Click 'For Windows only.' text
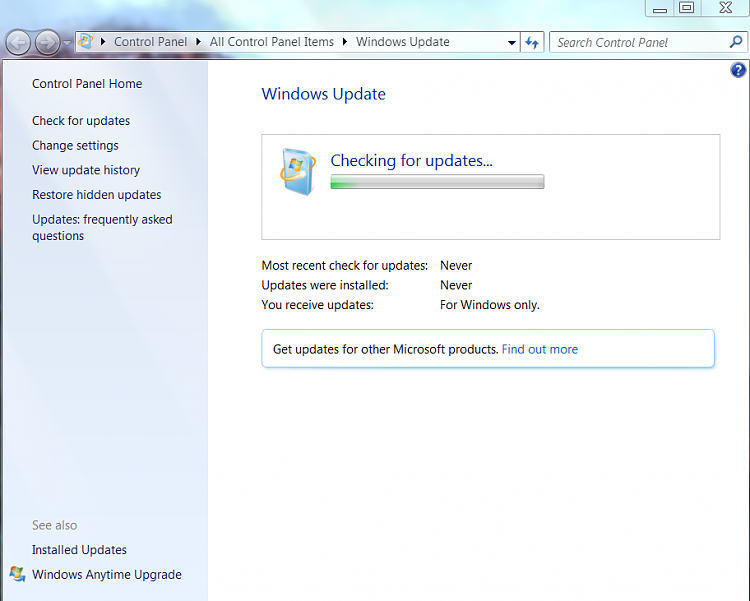Screen dimensions: 750x601 pos(490,305)
